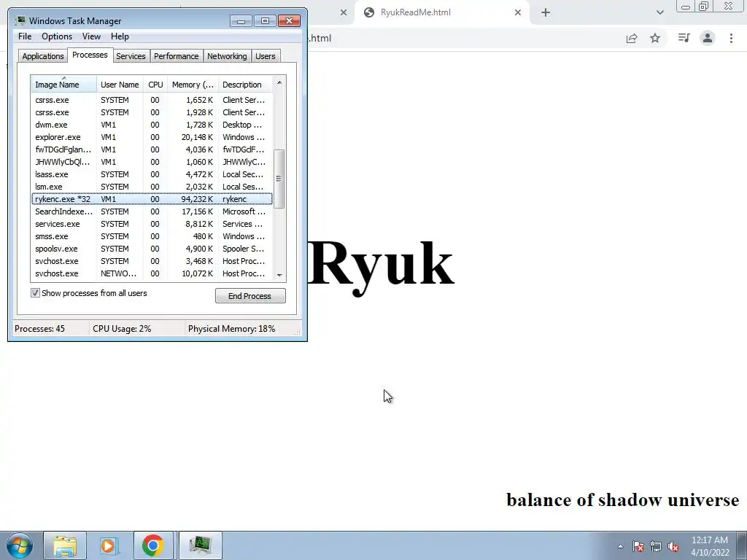Open Chrome tab search chevron

[x=659, y=13]
